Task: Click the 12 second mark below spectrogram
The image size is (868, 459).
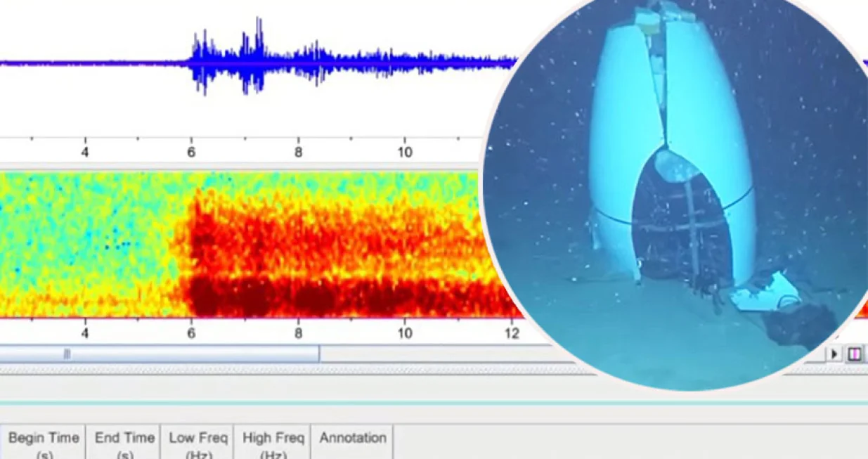Action: point(512,333)
